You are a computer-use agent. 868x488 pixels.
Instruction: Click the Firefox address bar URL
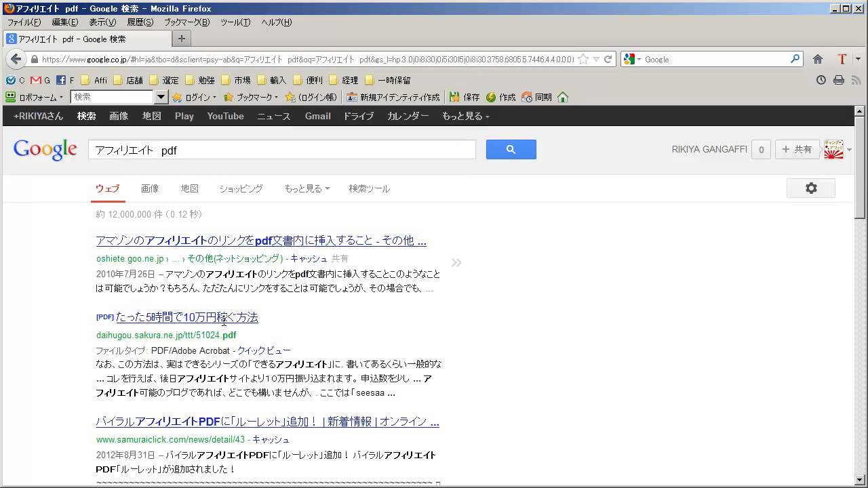pyautogui.click(x=307, y=59)
